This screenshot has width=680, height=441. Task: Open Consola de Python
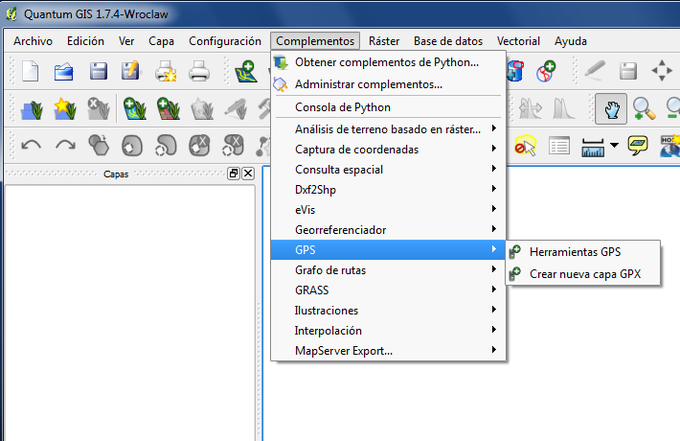388,107
